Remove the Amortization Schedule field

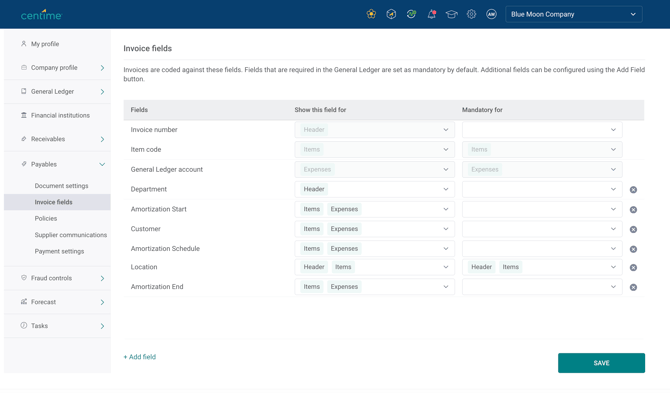(x=633, y=249)
